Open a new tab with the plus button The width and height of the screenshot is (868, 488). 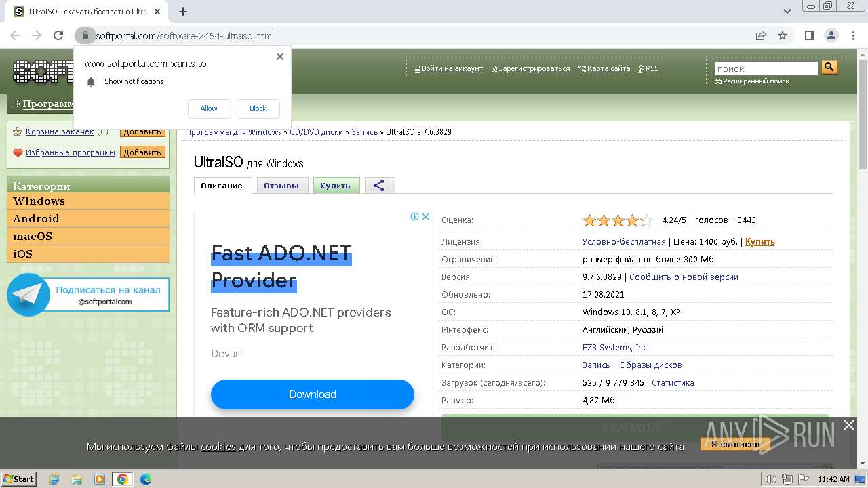pyautogui.click(x=183, y=12)
